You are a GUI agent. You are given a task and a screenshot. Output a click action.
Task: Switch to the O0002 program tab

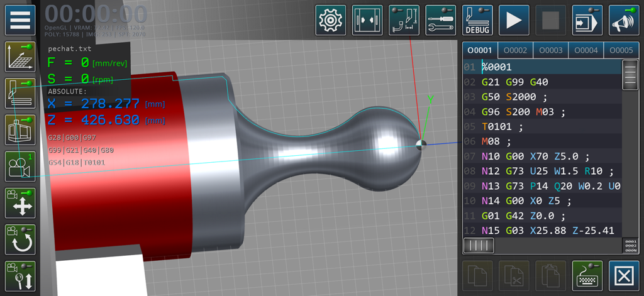(x=515, y=50)
